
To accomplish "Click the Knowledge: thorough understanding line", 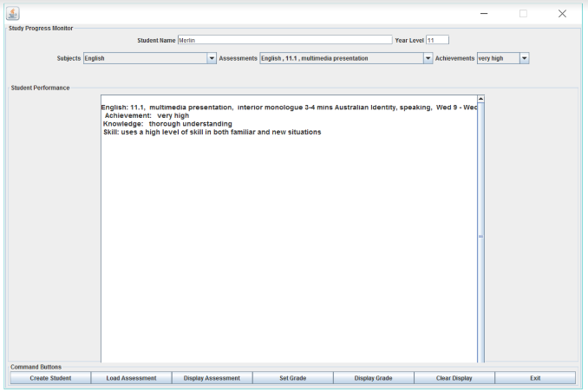I will [167, 123].
